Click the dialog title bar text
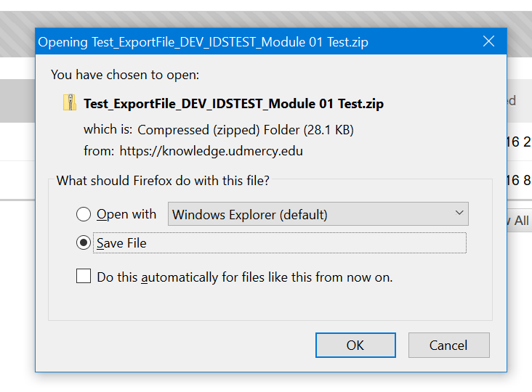Image resolution: width=532 pixels, height=392 pixels. click(x=203, y=42)
